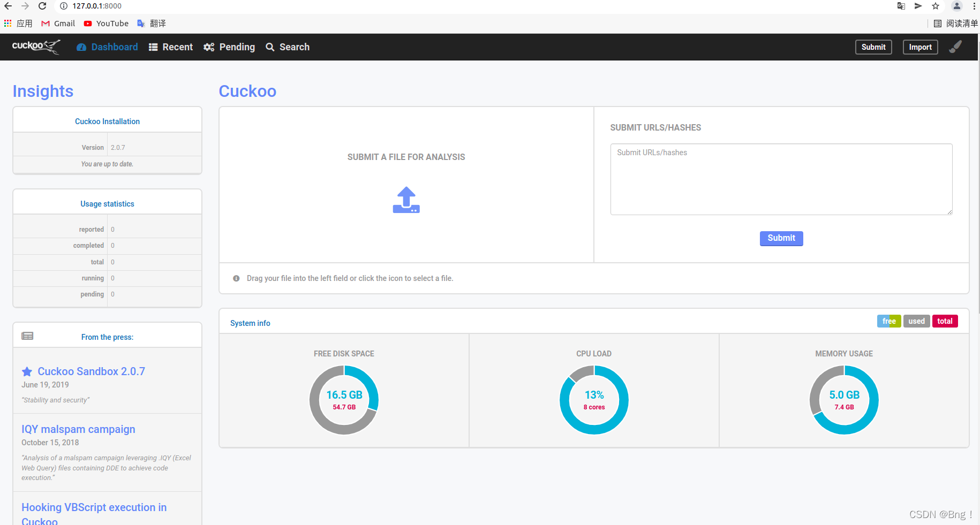Open the apps shortcut in the bookmarks bar
The image size is (980, 525).
[18, 24]
